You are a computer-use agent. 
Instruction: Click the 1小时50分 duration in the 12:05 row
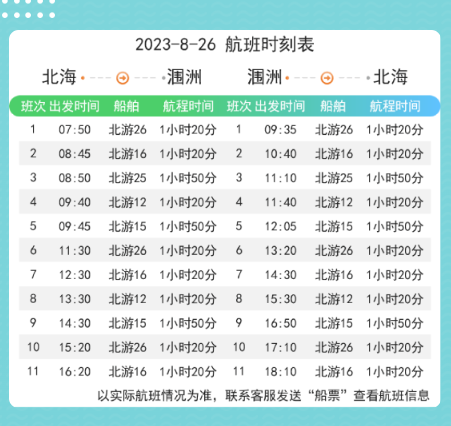395,227
